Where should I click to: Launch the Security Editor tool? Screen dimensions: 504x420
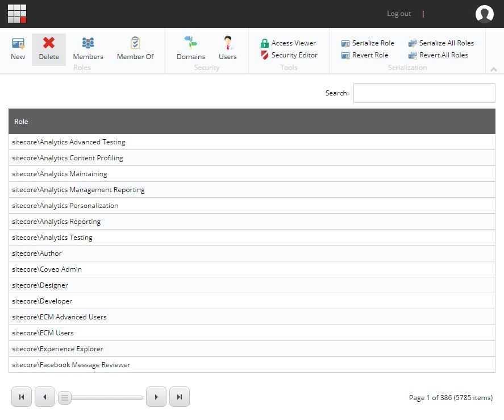tap(289, 55)
